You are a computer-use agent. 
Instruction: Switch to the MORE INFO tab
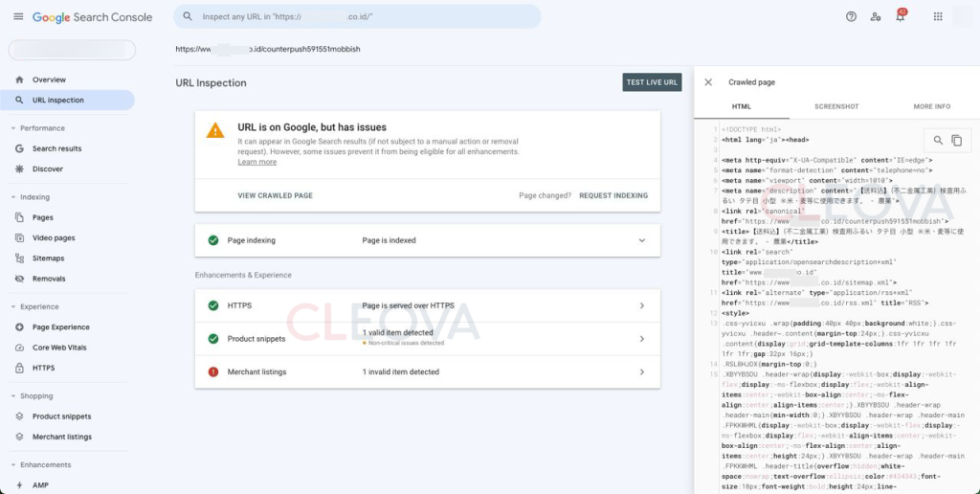click(x=931, y=106)
